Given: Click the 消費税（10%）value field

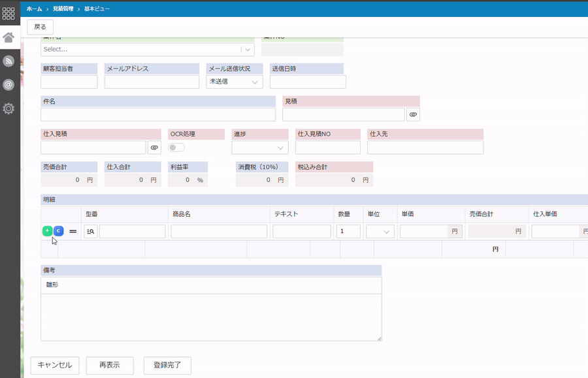Looking at the screenshot, I should pyautogui.click(x=262, y=180).
